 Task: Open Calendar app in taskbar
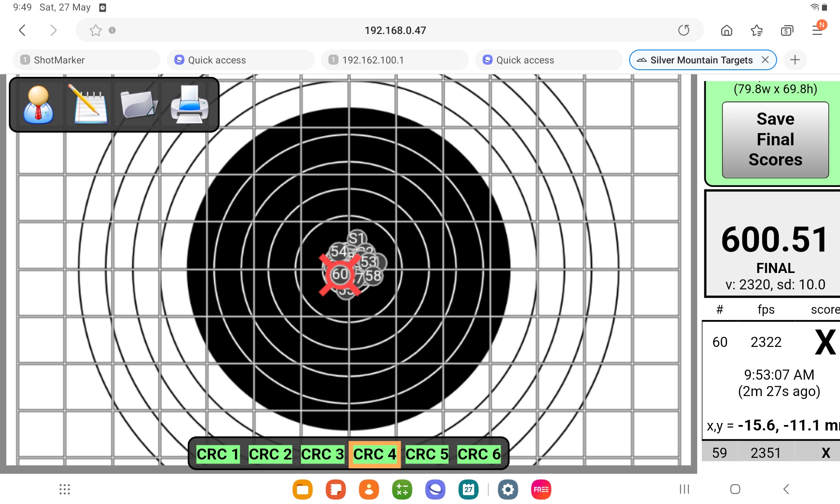tap(468, 489)
